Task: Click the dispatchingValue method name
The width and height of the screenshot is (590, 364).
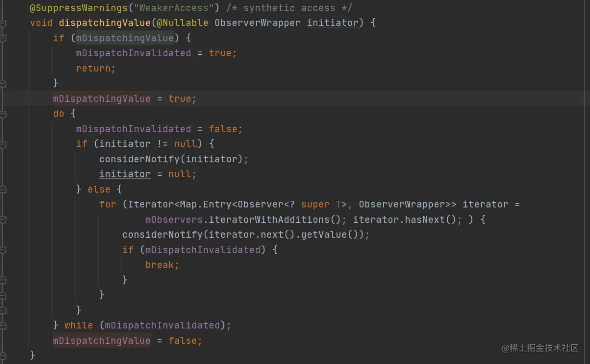Action: 105,23
